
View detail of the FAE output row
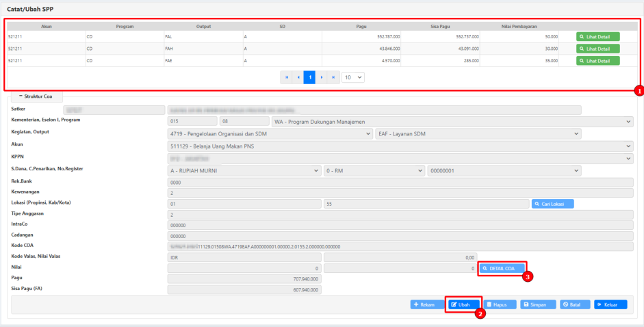click(x=597, y=61)
